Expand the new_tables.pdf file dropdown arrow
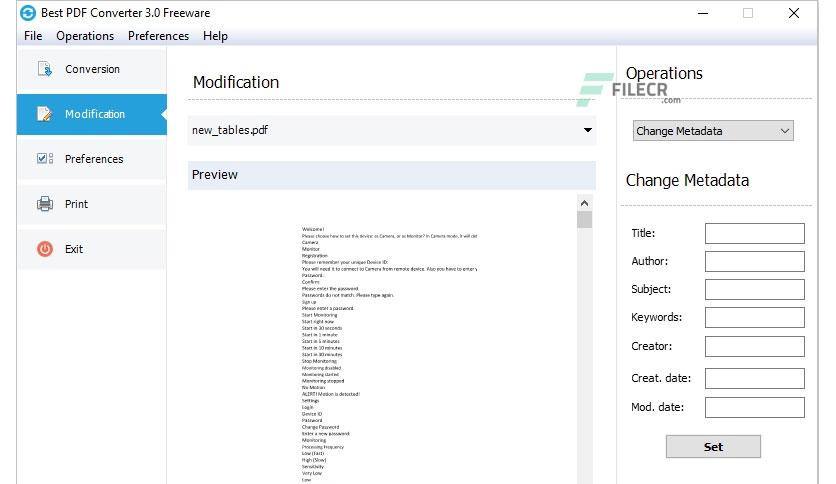The width and height of the screenshot is (836, 484). (x=588, y=130)
